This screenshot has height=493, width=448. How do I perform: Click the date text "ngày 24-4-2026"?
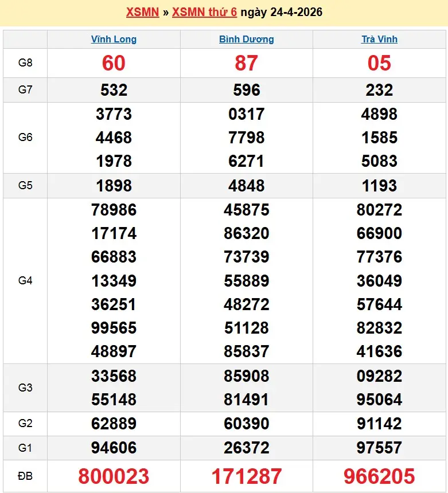pos(281,12)
